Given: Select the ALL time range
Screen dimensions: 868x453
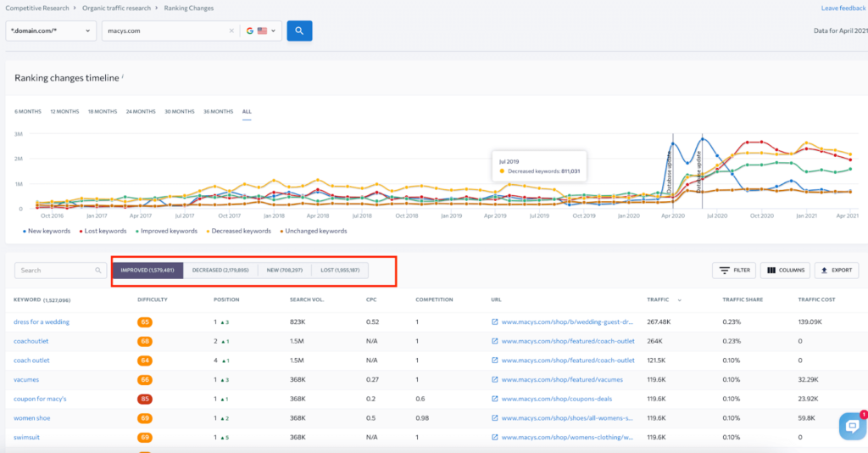Looking at the screenshot, I should (x=247, y=111).
